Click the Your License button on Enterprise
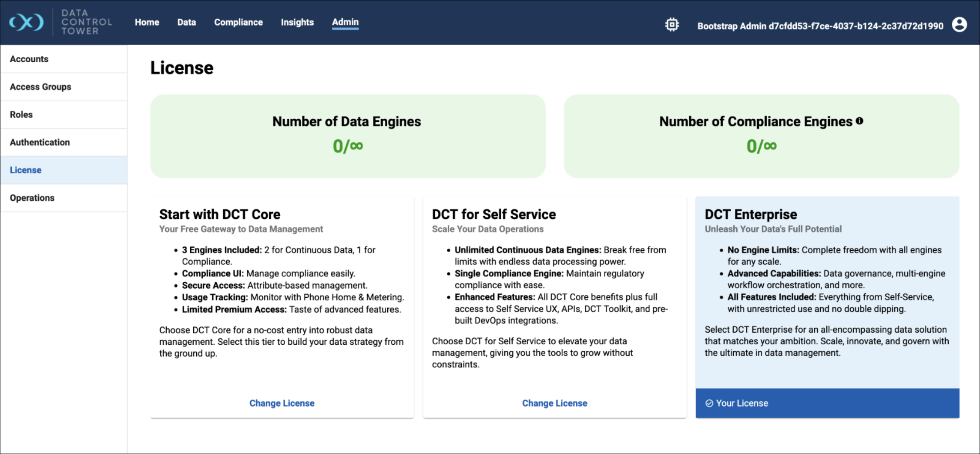Viewport: 980px width, 454px height. 827,403
